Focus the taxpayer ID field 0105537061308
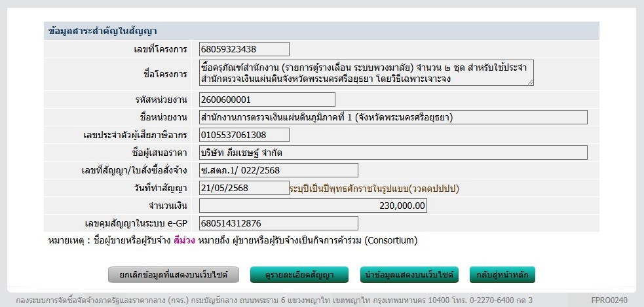Screen dimensions: 644x307 244,135
